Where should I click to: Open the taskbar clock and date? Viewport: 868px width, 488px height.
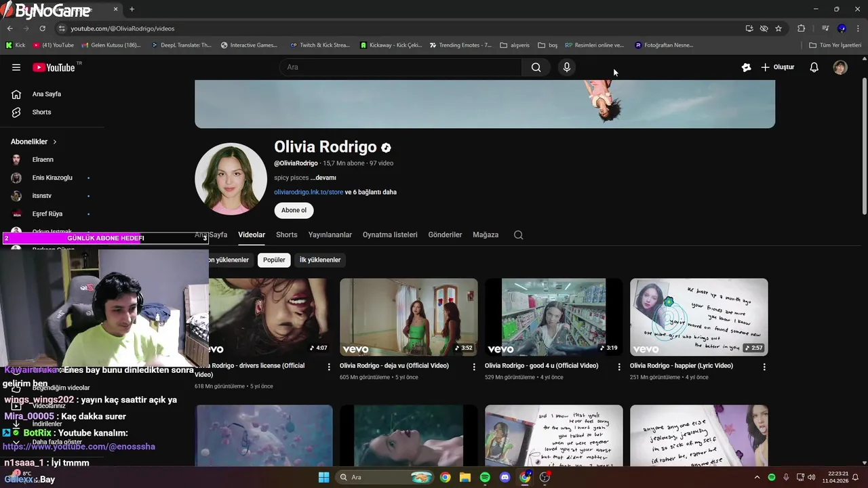coord(835,477)
